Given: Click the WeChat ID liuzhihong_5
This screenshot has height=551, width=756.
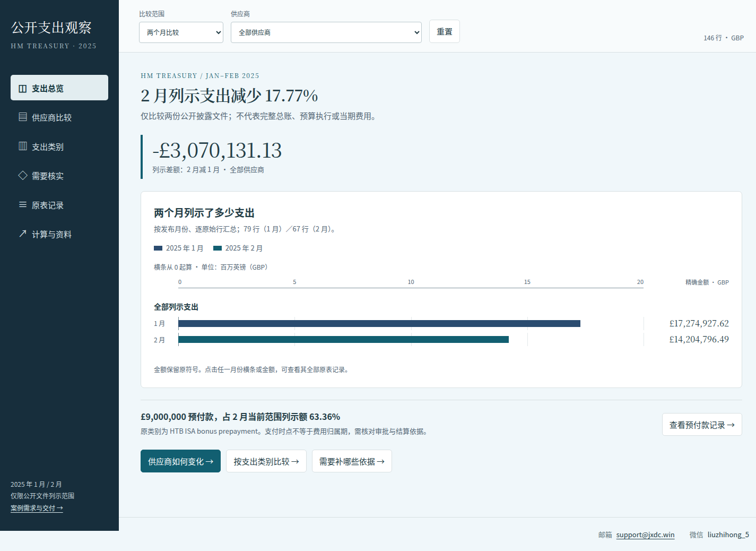Looking at the screenshot, I should pyautogui.click(x=728, y=535).
